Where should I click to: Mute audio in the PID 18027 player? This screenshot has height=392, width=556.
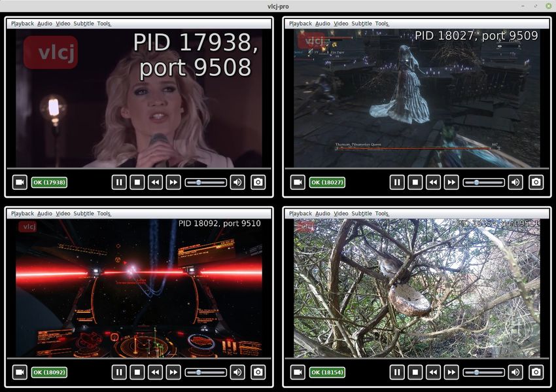pos(515,183)
